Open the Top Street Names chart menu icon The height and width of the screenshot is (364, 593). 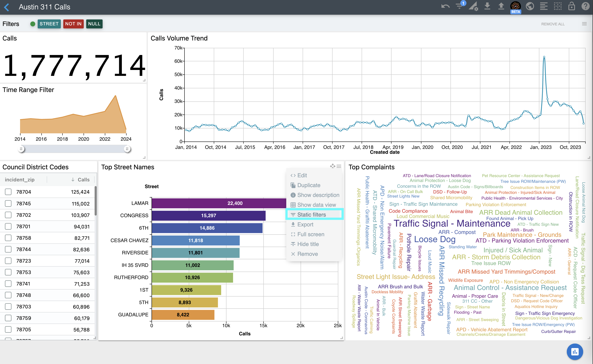[339, 166]
